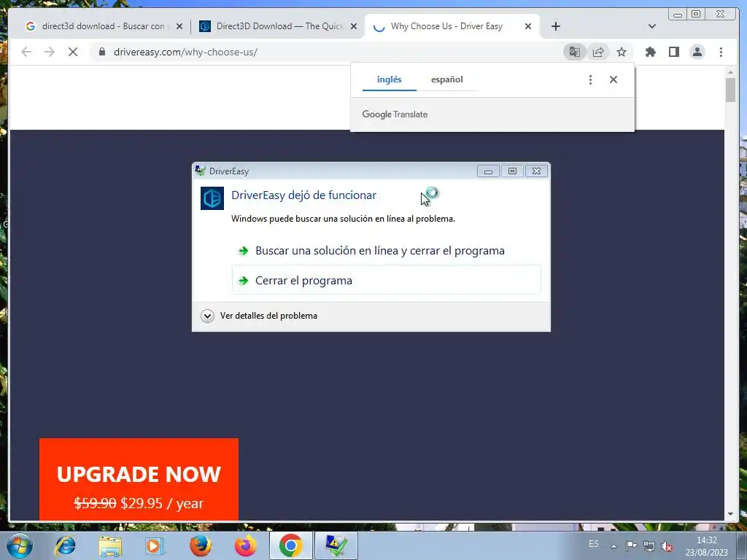Click the page scrollbar down arrow
Screen dimensions: 747x560
pyautogui.click(x=730, y=514)
